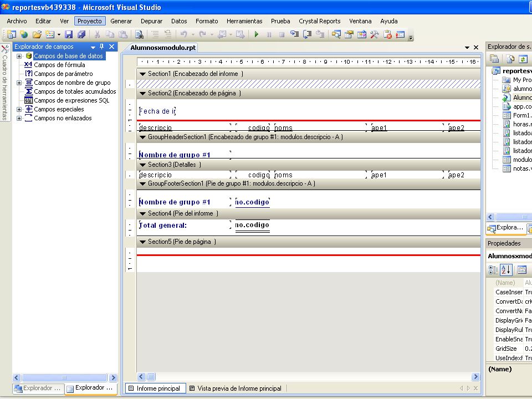This screenshot has width=532, height=399.
Task: Click the Stop Debugging square icon
Action: pyautogui.click(x=282, y=34)
